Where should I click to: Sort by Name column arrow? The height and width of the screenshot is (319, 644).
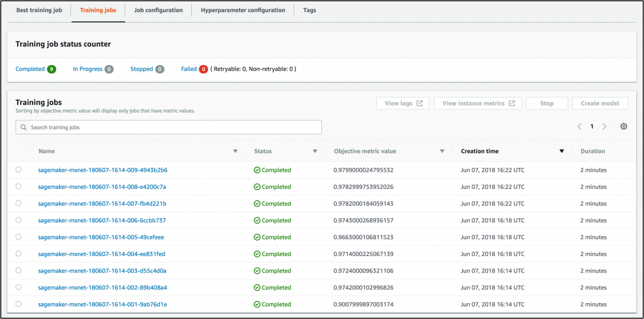pos(235,151)
